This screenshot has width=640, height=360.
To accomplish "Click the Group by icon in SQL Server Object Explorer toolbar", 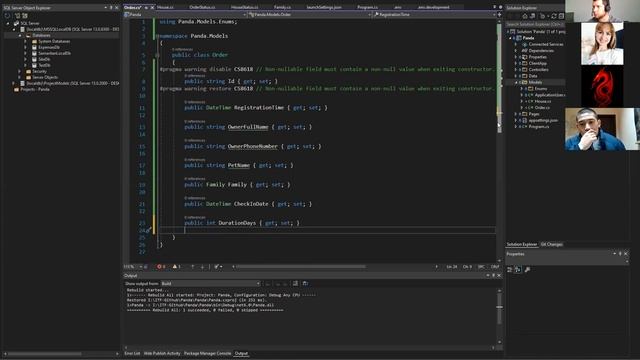I will (x=25, y=16).
